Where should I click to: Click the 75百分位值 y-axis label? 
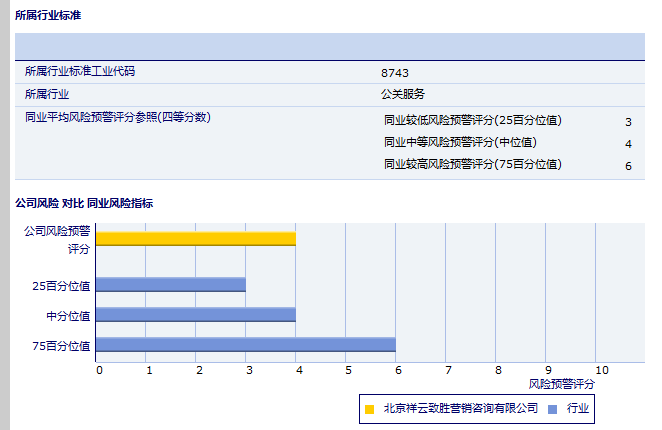(61, 346)
